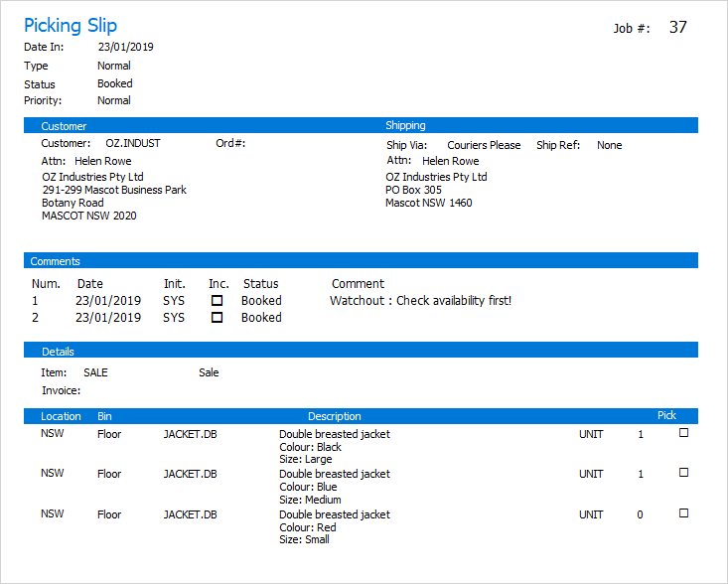Click the Picking Slip title
Screen dimensions: 728x584
pos(71,25)
